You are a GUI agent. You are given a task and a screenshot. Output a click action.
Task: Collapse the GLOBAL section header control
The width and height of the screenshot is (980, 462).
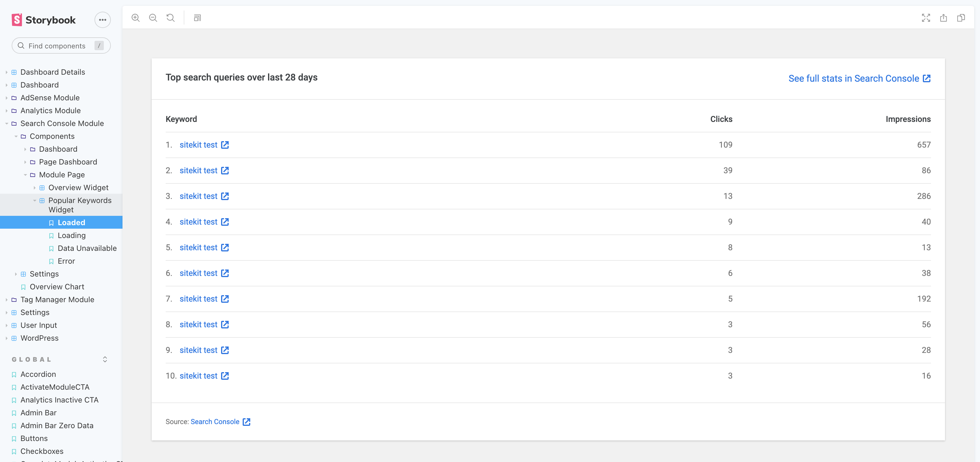tap(105, 359)
